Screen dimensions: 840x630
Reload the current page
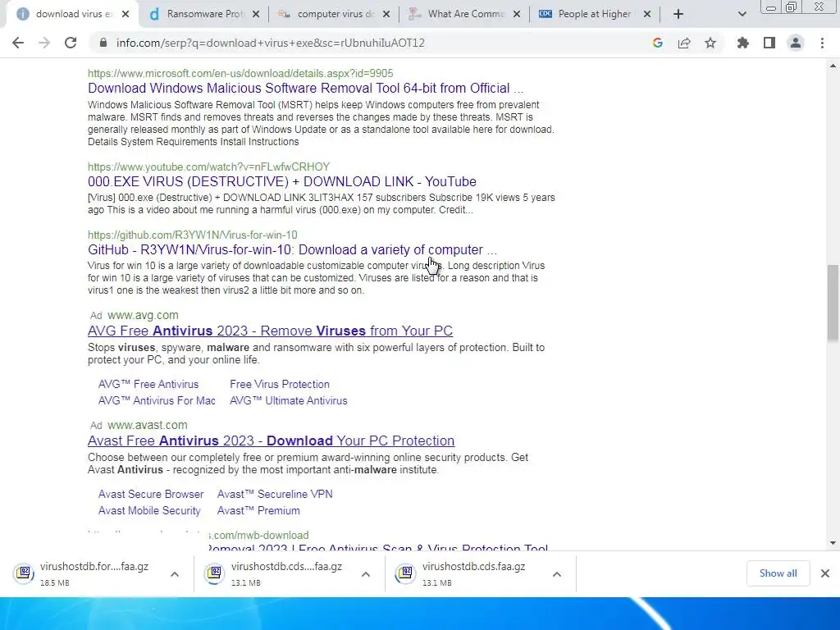coord(71,43)
